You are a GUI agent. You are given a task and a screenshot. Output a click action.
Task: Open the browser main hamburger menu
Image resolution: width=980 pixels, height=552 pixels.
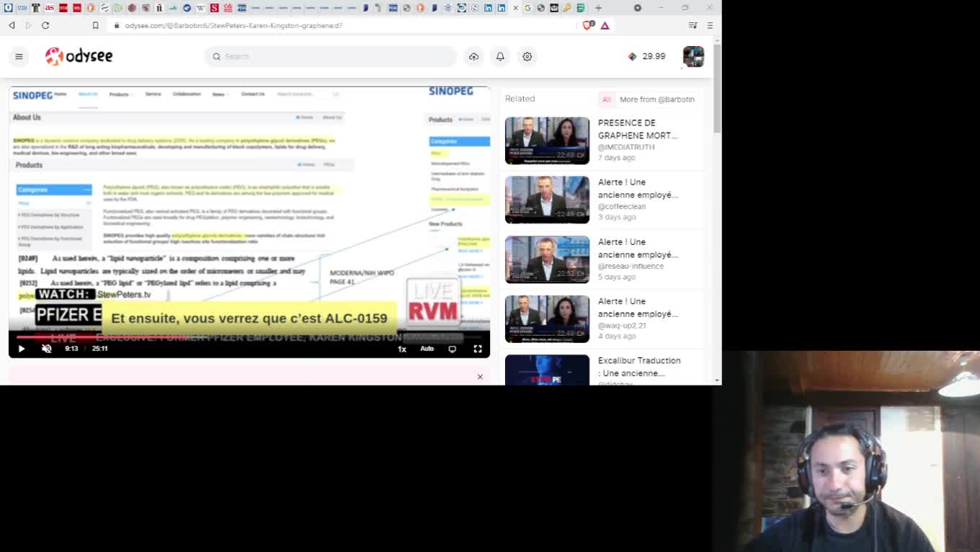tap(710, 25)
